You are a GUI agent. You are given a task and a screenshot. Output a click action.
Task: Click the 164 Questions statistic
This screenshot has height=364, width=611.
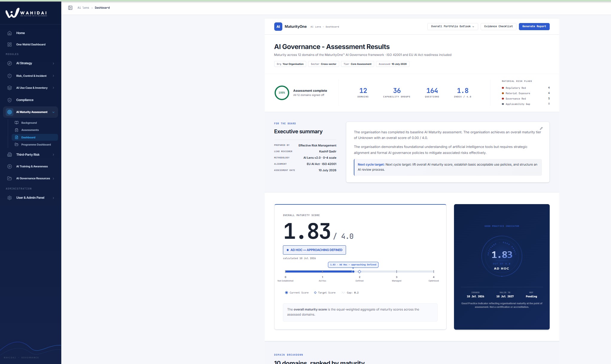(432, 93)
